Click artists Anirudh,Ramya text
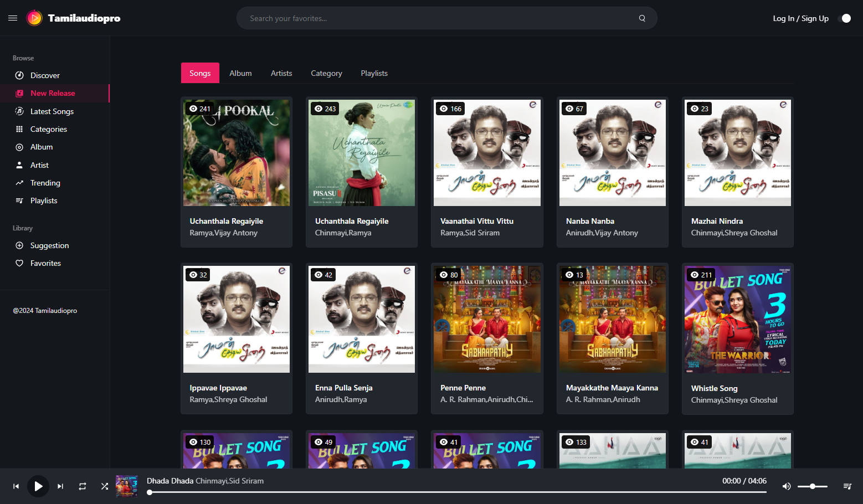 pyautogui.click(x=341, y=399)
